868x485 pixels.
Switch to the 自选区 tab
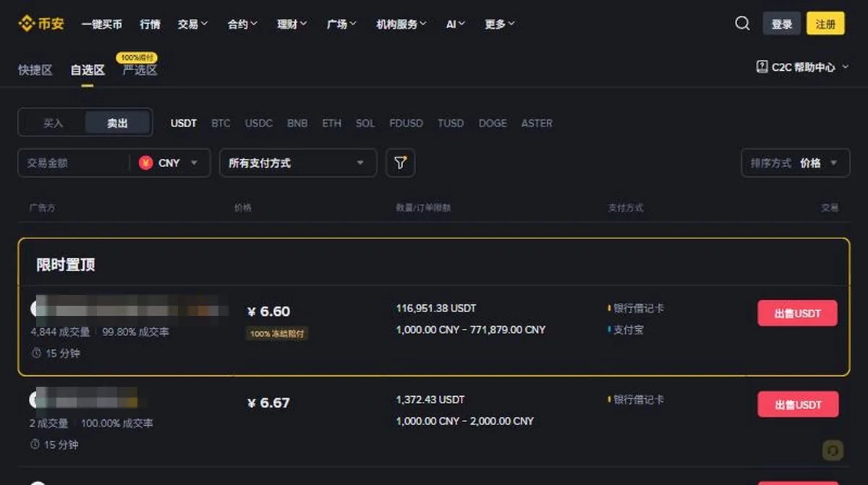88,70
